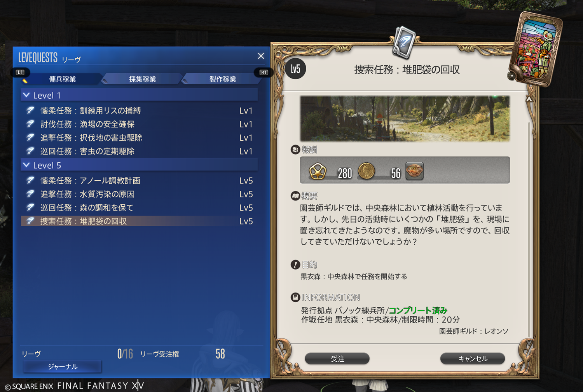Accept the leve with 受注 button
This screenshot has width=583, height=392.
tap(337, 359)
